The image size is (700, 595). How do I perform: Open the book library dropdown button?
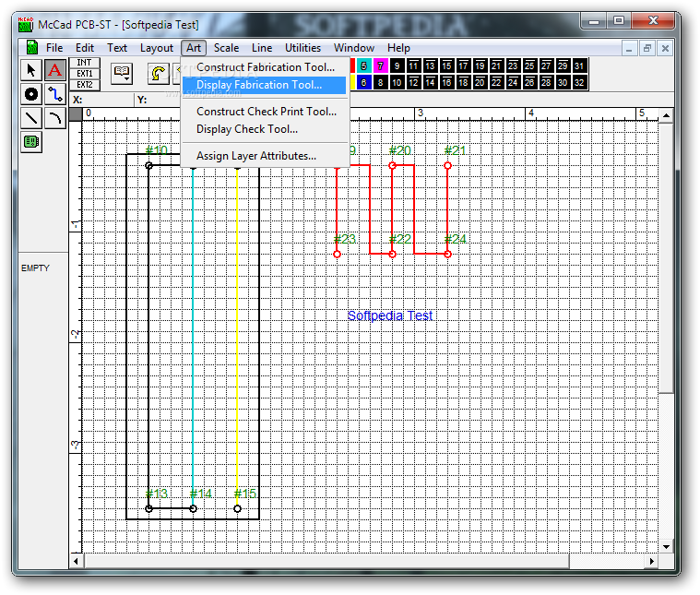122,73
